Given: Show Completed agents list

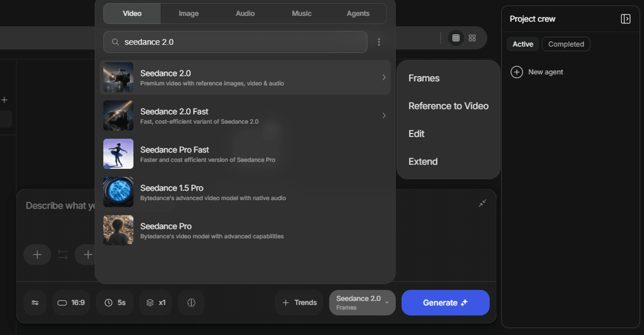Looking at the screenshot, I should click(x=566, y=44).
